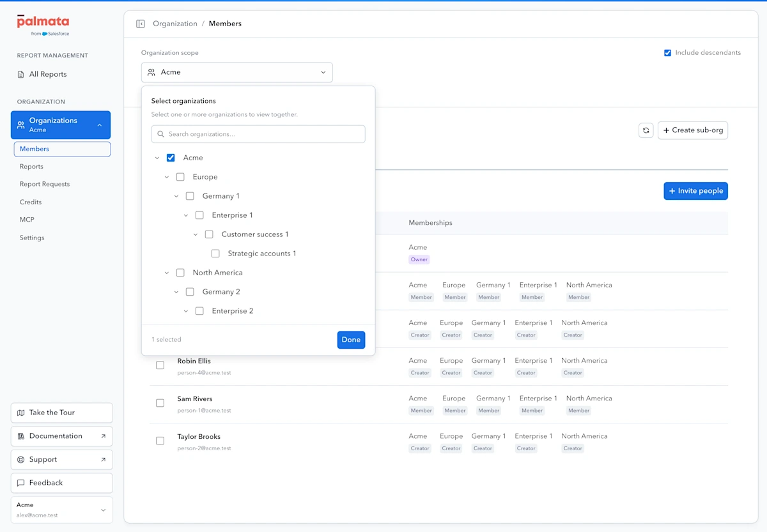Select Taylor Brooks row checkbox
The width and height of the screenshot is (767, 532).
click(x=160, y=441)
